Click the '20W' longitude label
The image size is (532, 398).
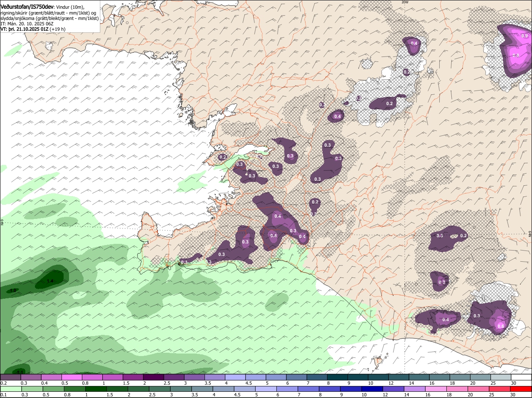[x=405, y=2]
